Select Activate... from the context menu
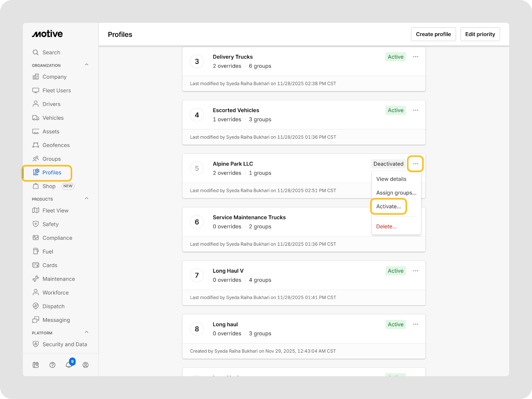 click(x=388, y=206)
